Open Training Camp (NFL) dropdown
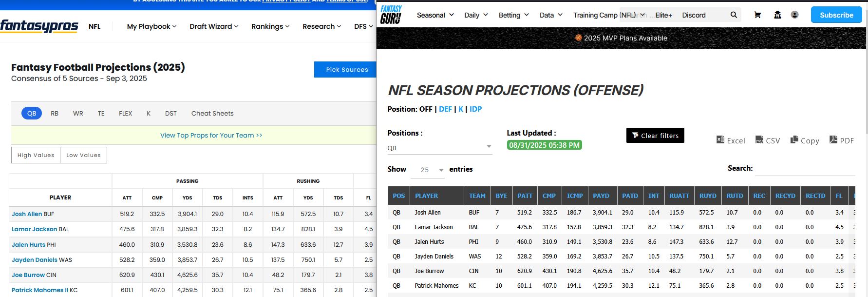 [609, 15]
